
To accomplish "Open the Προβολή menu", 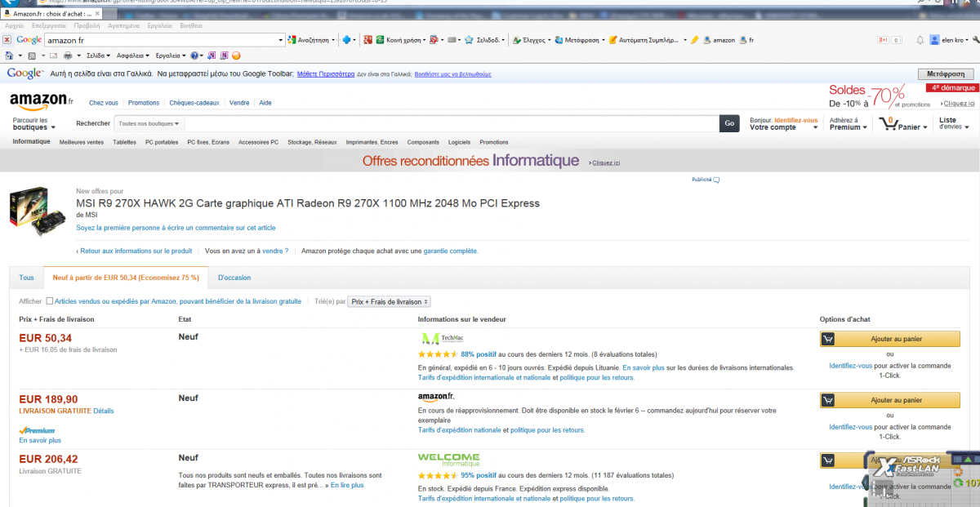I will 87,26.
